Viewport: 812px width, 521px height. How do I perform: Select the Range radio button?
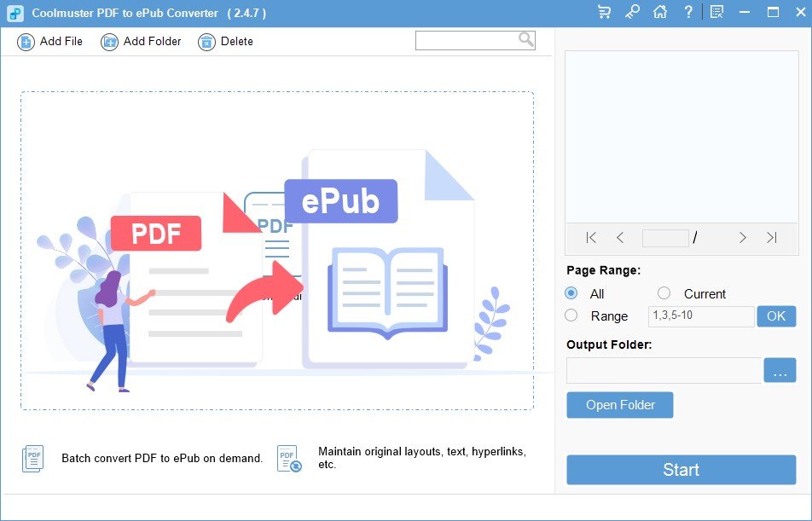(571, 315)
